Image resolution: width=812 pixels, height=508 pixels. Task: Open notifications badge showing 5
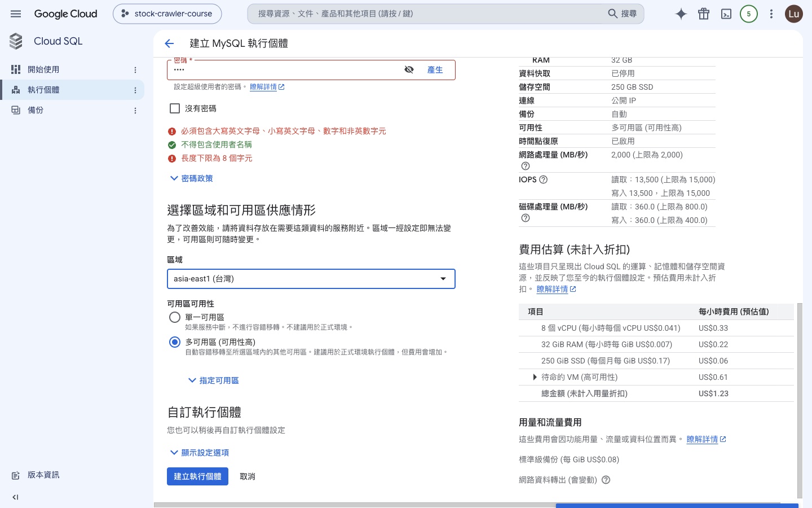click(749, 14)
